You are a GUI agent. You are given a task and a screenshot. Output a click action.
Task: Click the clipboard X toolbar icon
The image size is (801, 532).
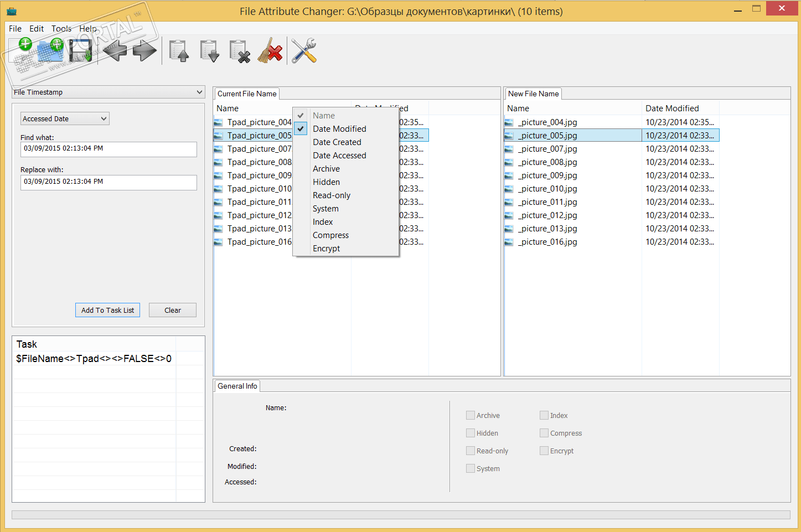pos(240,51)
